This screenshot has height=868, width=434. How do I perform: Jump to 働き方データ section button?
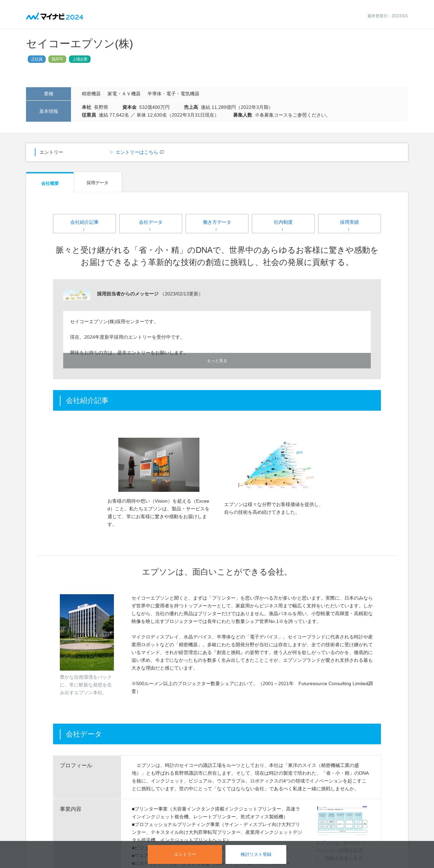pyautogui.click(x=217, y=223)
